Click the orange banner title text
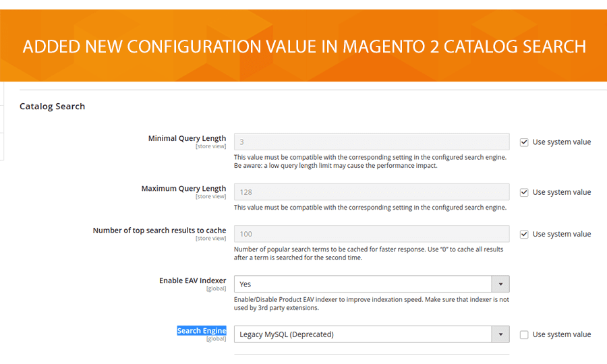 (303, 47)
